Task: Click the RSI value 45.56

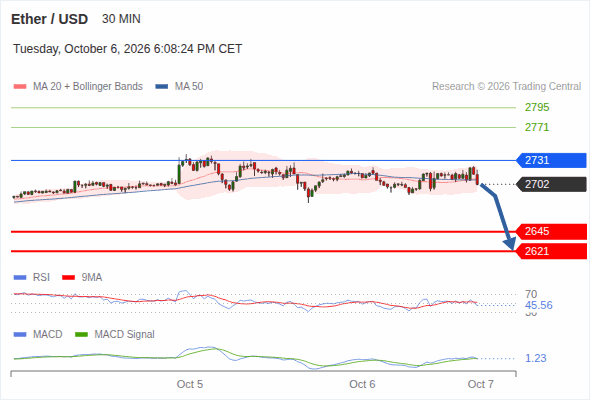Action: [x=538, y=305]
